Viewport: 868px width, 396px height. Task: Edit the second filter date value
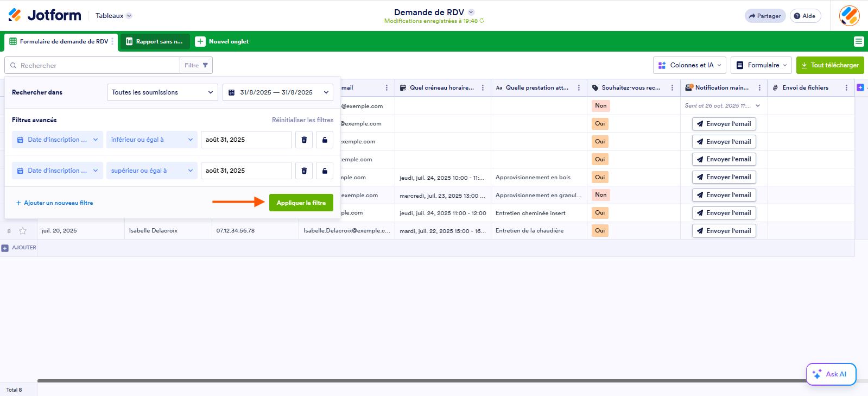click(246, 171)
